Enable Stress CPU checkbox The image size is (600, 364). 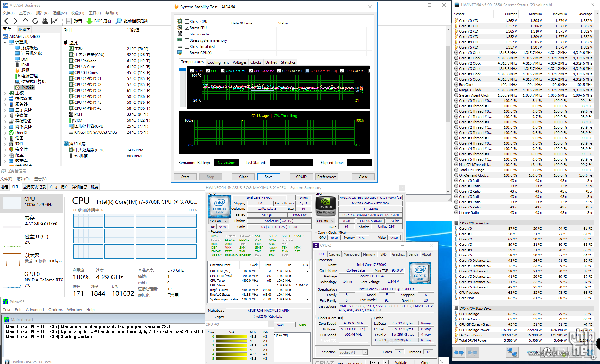(187, 21)
